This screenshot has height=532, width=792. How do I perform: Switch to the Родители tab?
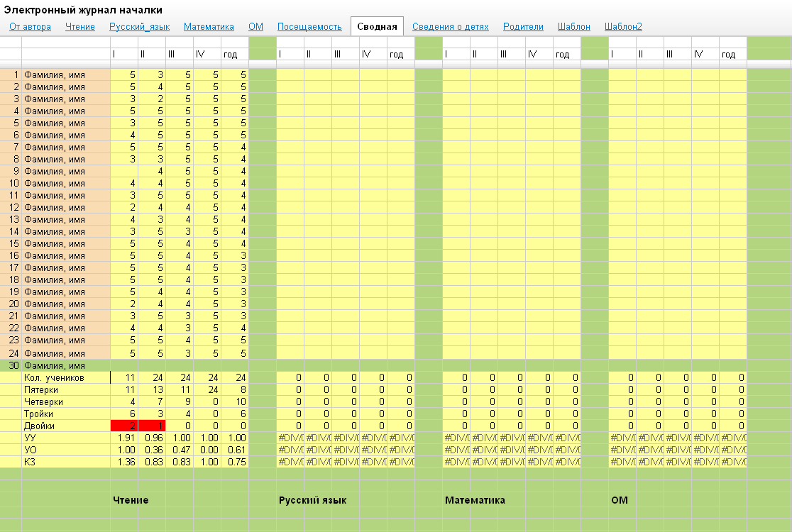(x=523, y=27)
